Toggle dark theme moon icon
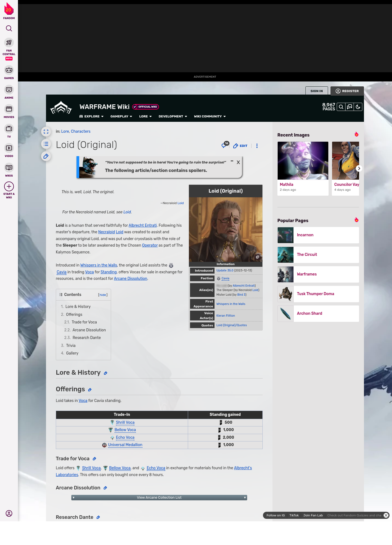The image size is (392, 545). (x=358, y=107)
